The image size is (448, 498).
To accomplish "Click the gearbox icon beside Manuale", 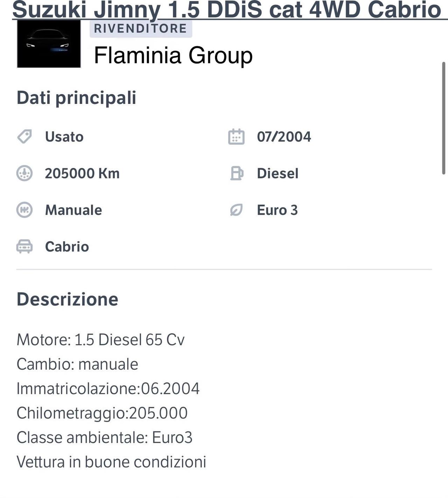I will (24, 210).
